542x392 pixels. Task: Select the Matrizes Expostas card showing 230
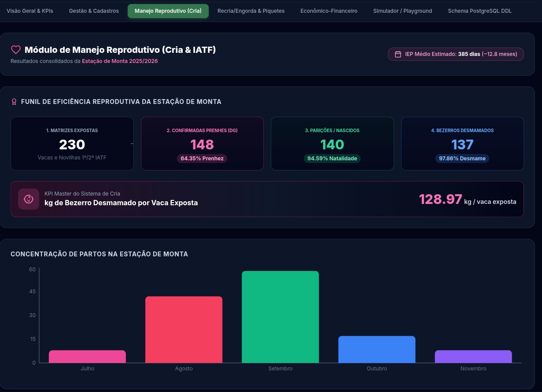tap(72, 144)
